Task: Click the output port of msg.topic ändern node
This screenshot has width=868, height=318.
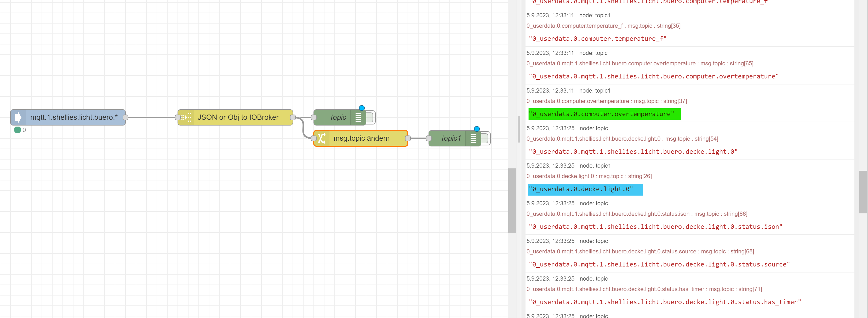Action: coord(408,138)
